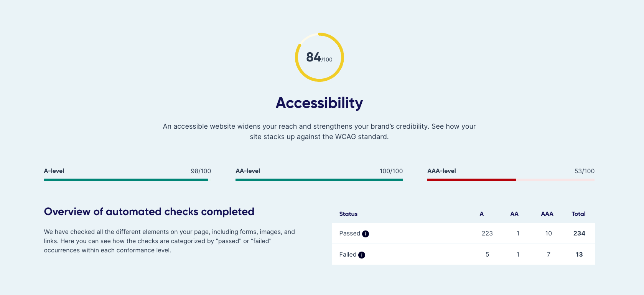Click the Failed row total 13
Screen dimensions: 644x295
[x=579, y=254]
